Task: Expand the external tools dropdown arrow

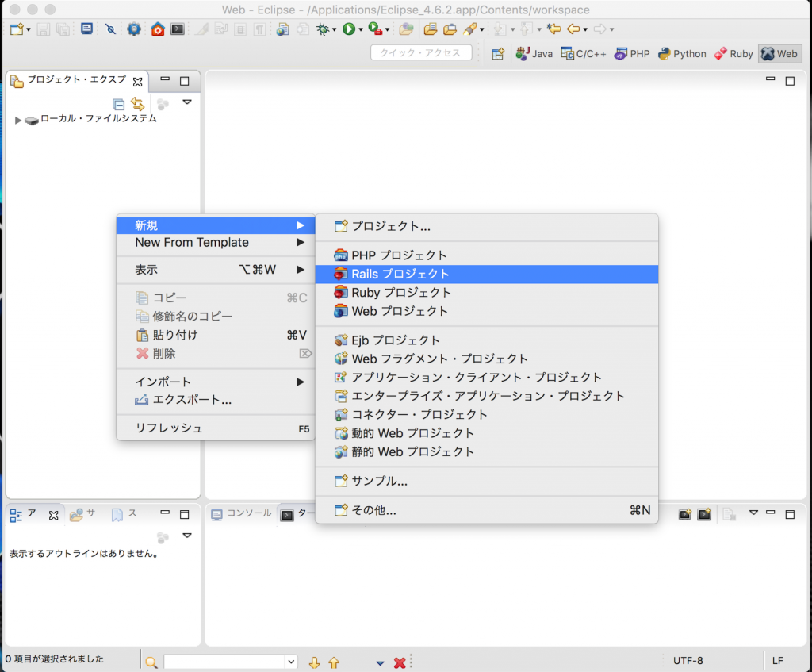Action: 387,29
